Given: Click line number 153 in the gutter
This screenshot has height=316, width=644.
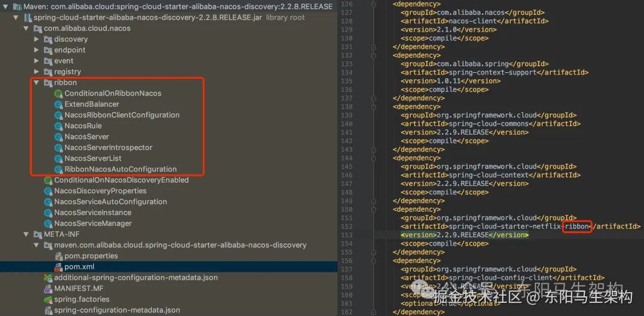Looking at the screenshot, I should [x=346, y=235].
